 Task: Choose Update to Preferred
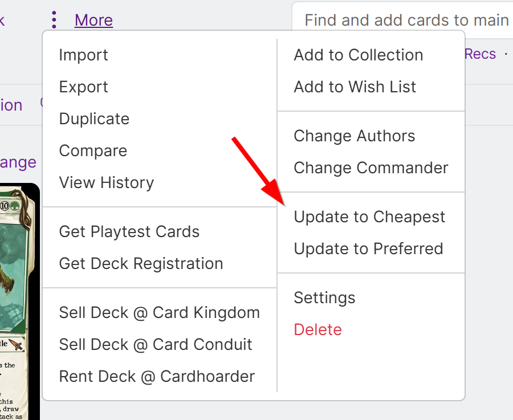[x=368, y=249]
